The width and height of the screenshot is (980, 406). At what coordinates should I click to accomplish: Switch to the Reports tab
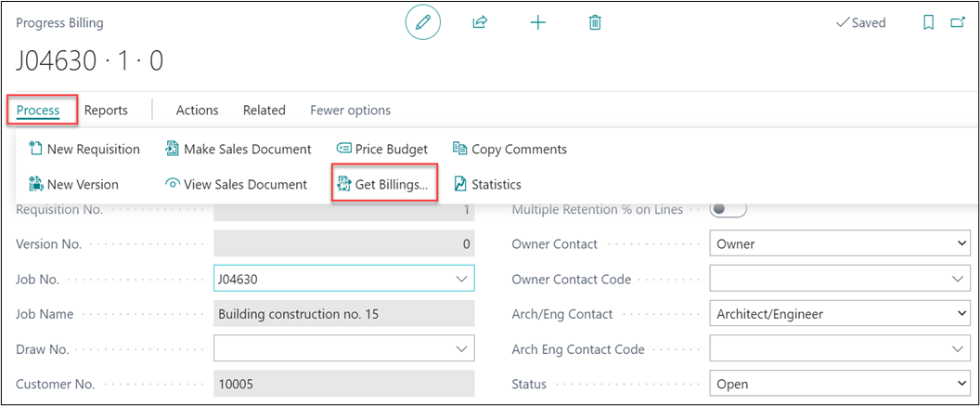tap(106, 110)
